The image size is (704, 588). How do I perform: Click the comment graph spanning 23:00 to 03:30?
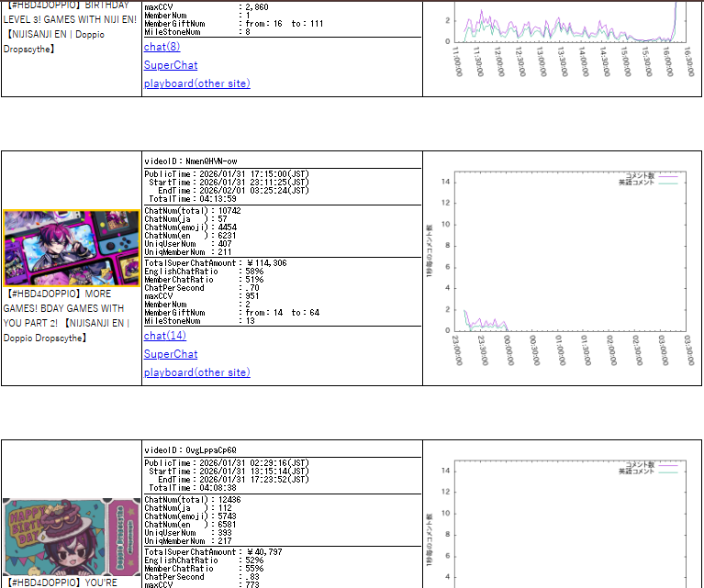[x=562, y=268]
